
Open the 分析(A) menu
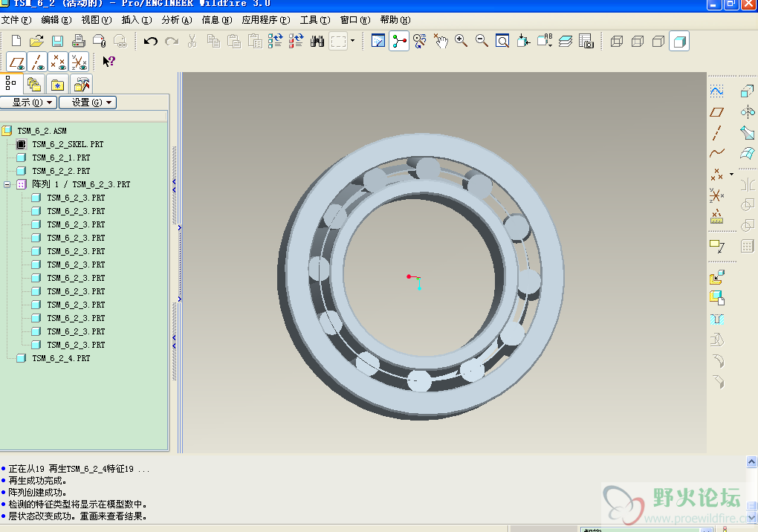coord(176,20)
